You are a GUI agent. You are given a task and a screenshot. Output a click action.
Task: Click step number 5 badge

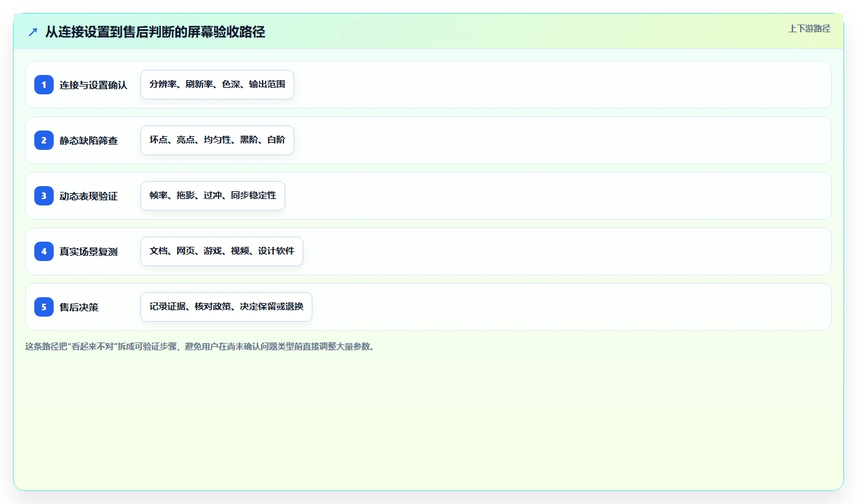point(44,307)
